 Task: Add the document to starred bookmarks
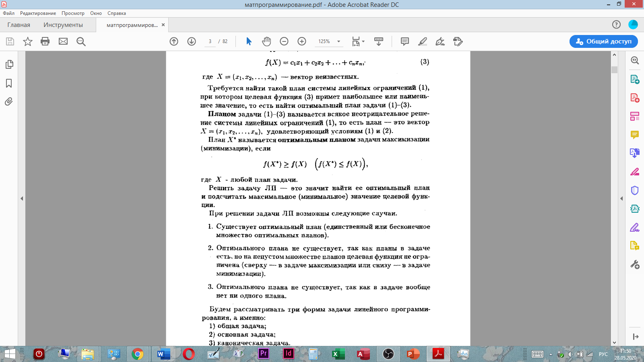[28, 41]
